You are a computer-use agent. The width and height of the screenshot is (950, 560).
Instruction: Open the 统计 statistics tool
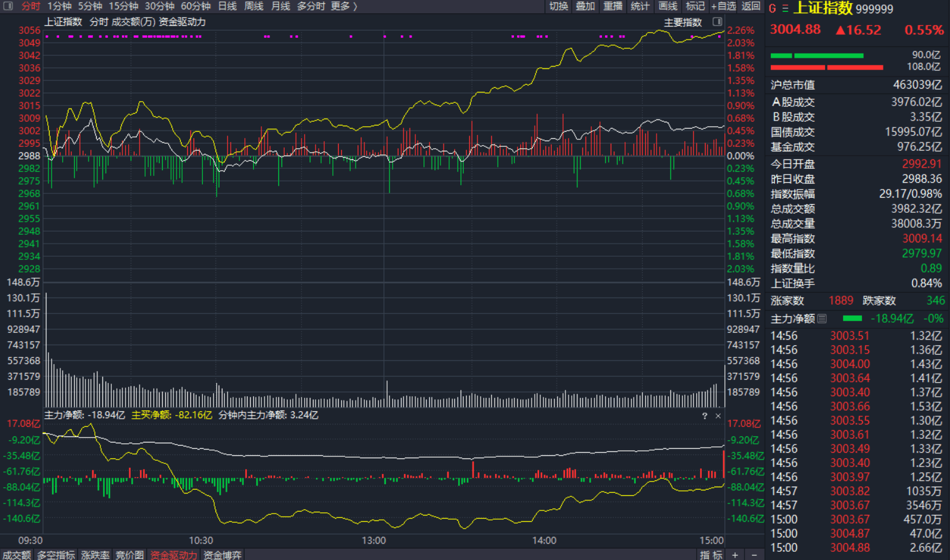(x=640, y=6)
